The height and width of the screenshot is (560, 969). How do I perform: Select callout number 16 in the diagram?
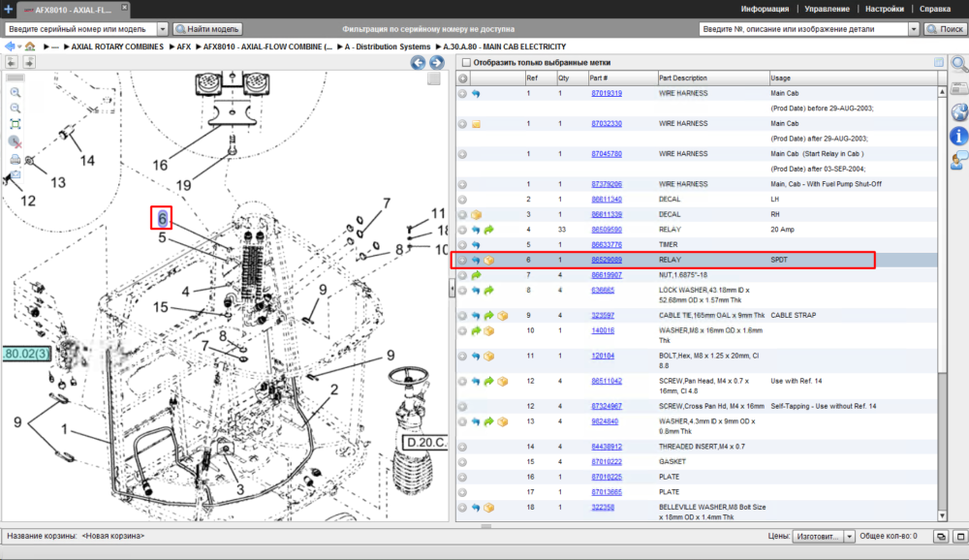(x=160, y=165)
